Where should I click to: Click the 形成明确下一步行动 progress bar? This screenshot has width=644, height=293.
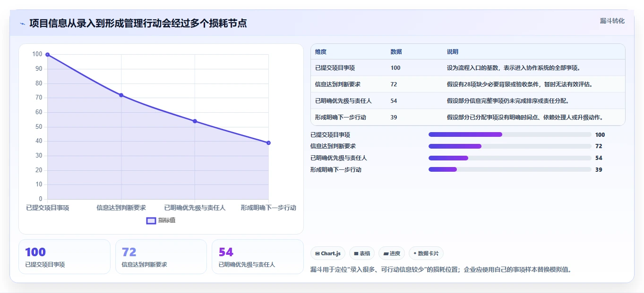coord(510,169)
